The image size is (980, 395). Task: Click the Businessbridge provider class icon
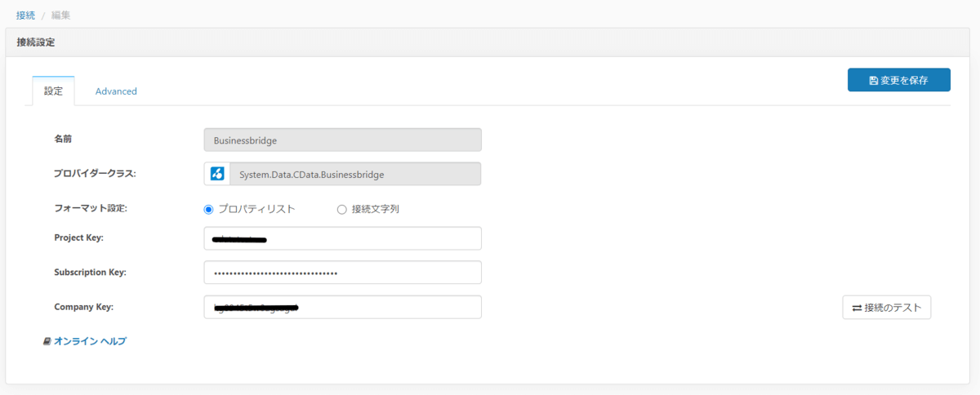pos(217,174)
